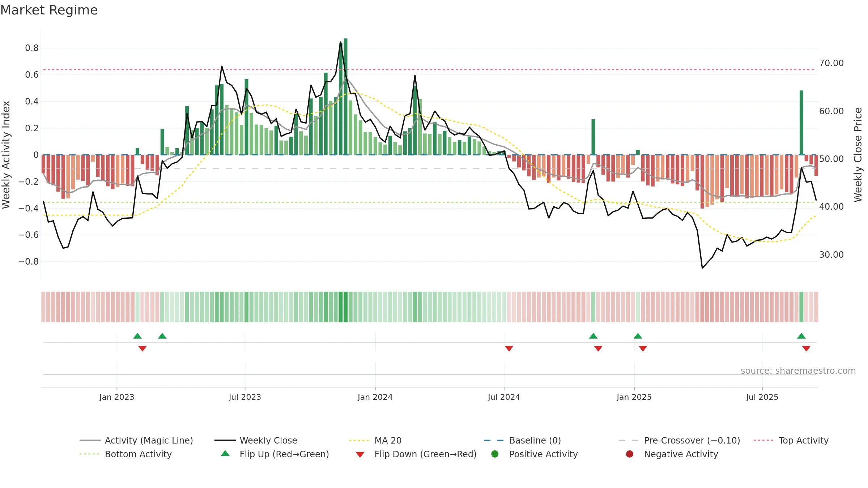Click the red Negative Activity legend dot
Image resolution: width=868 pixels, height=488 pixels.
(630, 454)
